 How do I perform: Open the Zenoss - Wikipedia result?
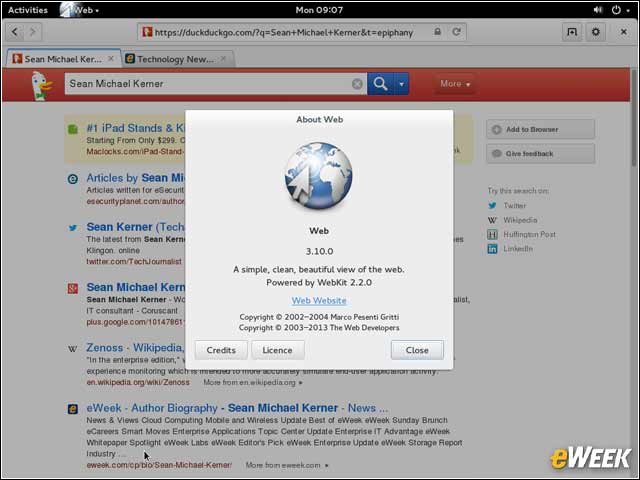pos(136,348)
